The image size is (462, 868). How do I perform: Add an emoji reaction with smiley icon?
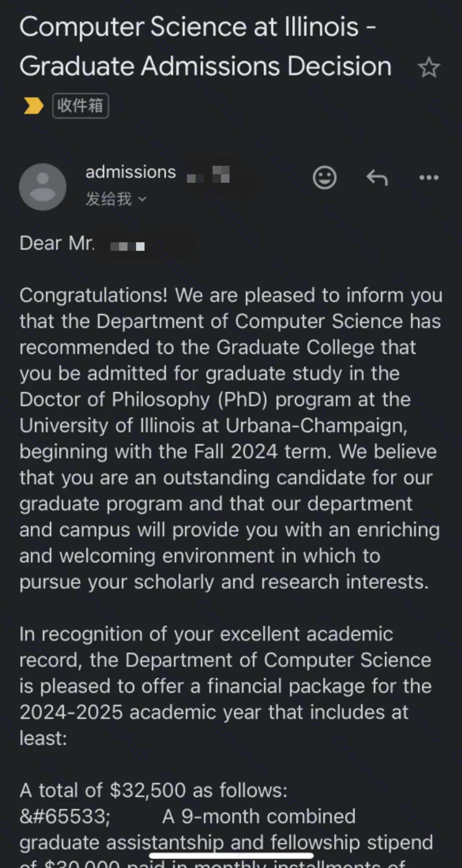tap(325, 178)
